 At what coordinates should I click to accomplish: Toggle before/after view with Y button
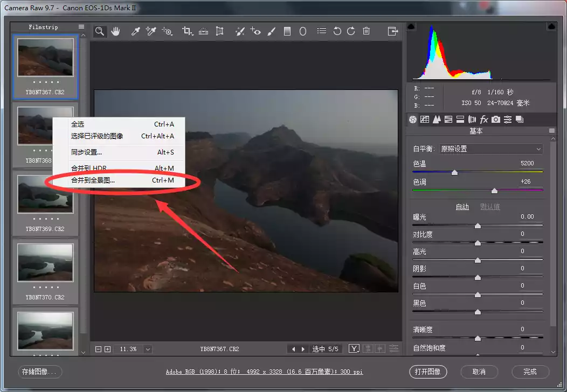[x=354, y=349]
